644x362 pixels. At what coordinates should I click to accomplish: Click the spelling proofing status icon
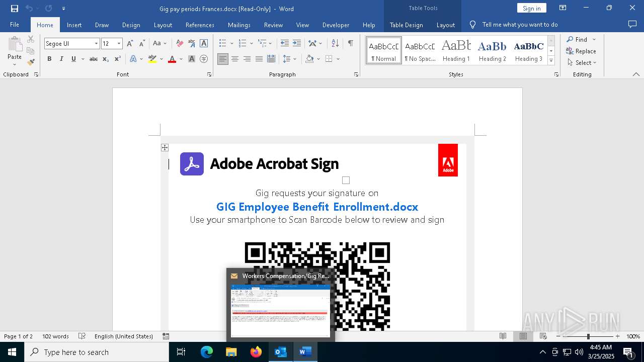click(x=82, y=336)
